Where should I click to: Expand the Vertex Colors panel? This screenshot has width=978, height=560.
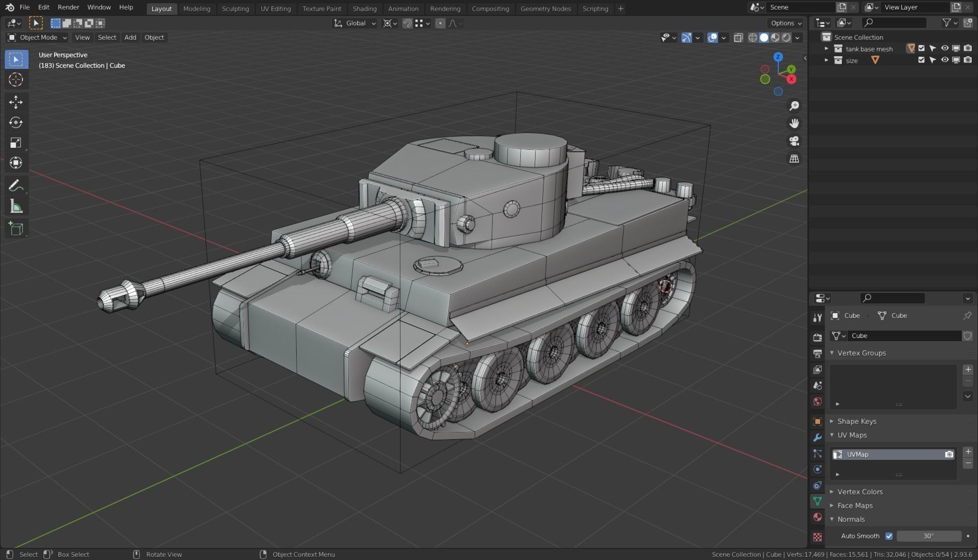click(x=860, y=492)
